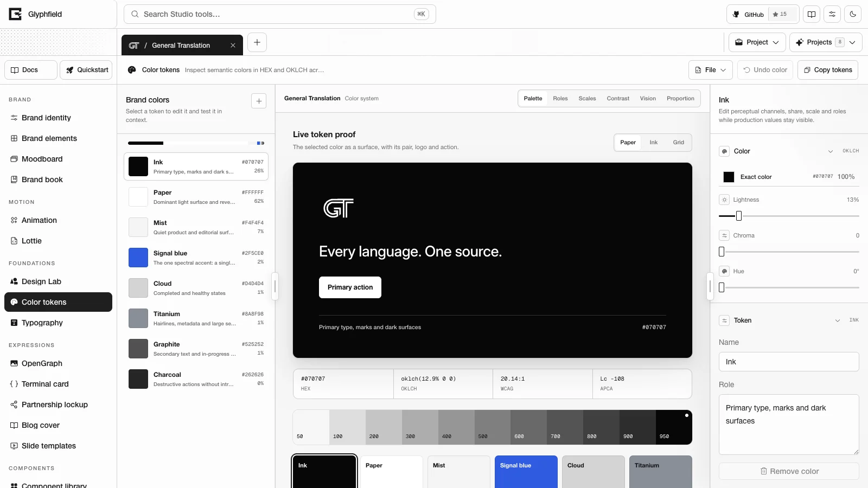The height and width of the screenshot is (488, 868).
Task: Click the Signal blue palette card
Action: [526, 472]
